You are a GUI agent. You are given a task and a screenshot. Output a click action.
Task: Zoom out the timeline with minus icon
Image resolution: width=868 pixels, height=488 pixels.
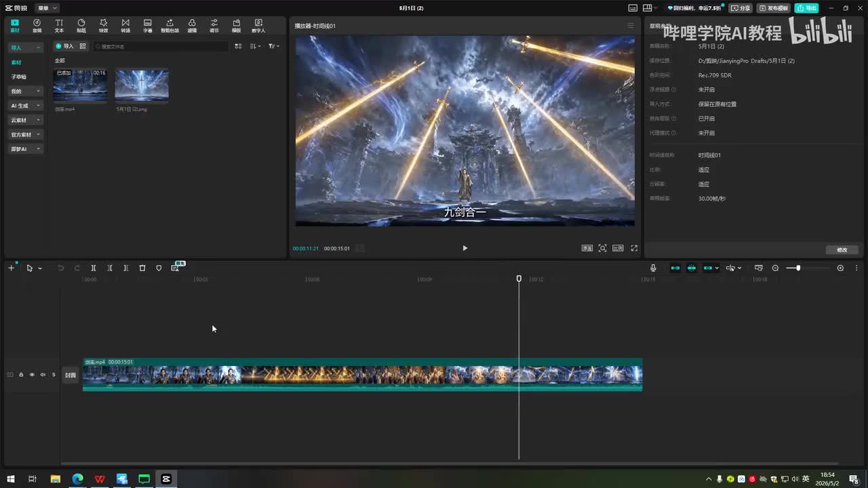[x=776, y=268]
